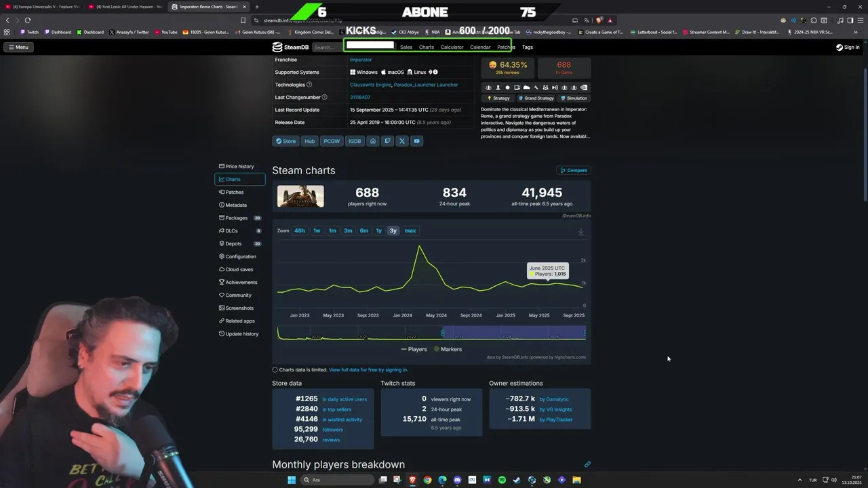Open the Screenshots sidebar item
Screen dimensions: 868x488
(239, 308)
